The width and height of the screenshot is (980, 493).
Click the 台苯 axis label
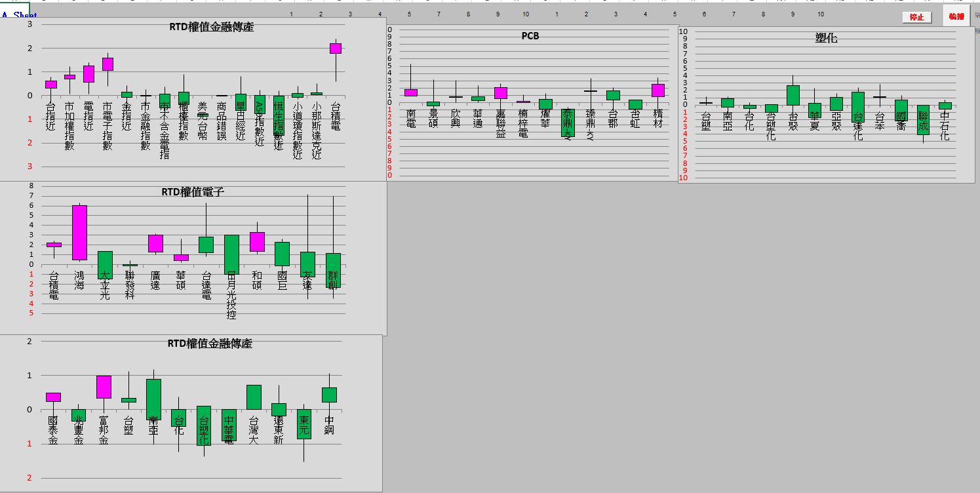pos(879,121)
